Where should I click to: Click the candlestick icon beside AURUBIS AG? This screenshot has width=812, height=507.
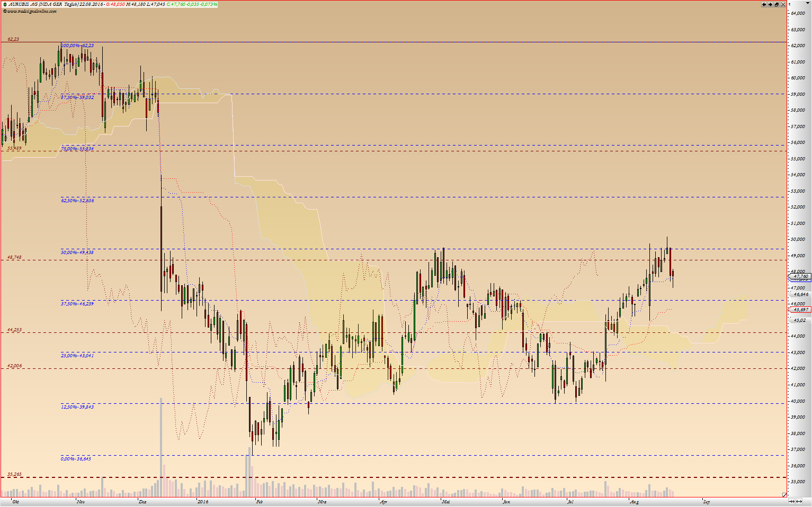(x=5, y=4)
